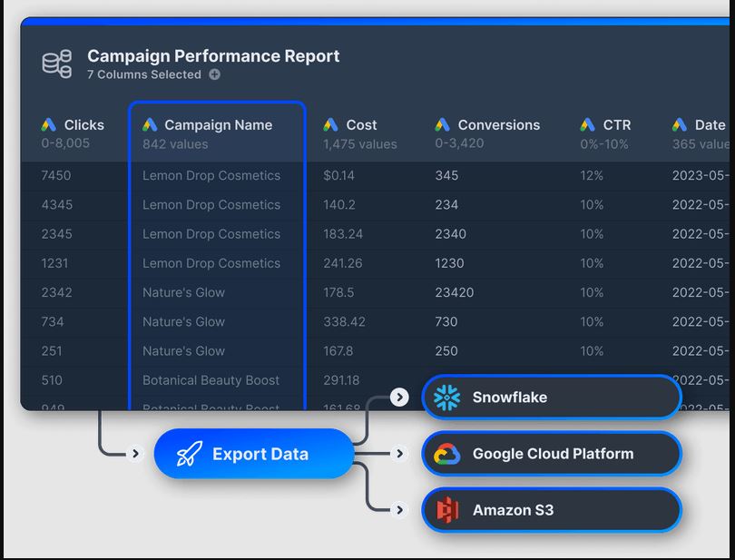Click the conversions cell 345
Screen dimensions: 735x560
tap(446, 175)
